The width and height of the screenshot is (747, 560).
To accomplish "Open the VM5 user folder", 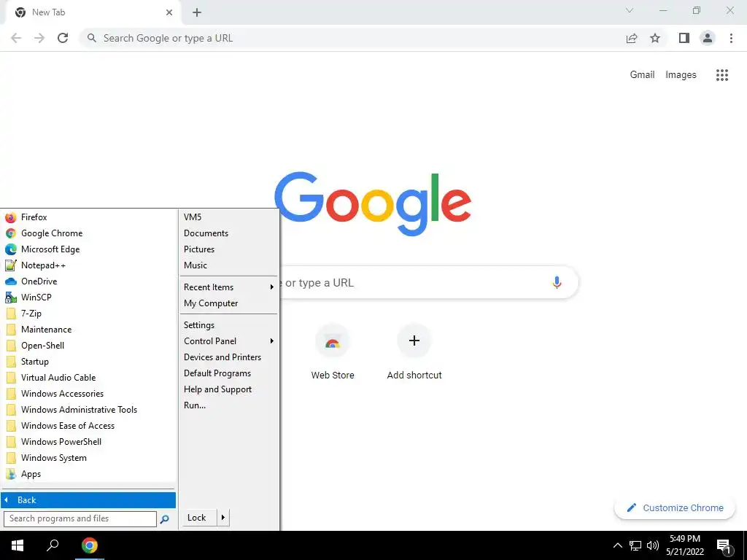I will pos(228,217).
